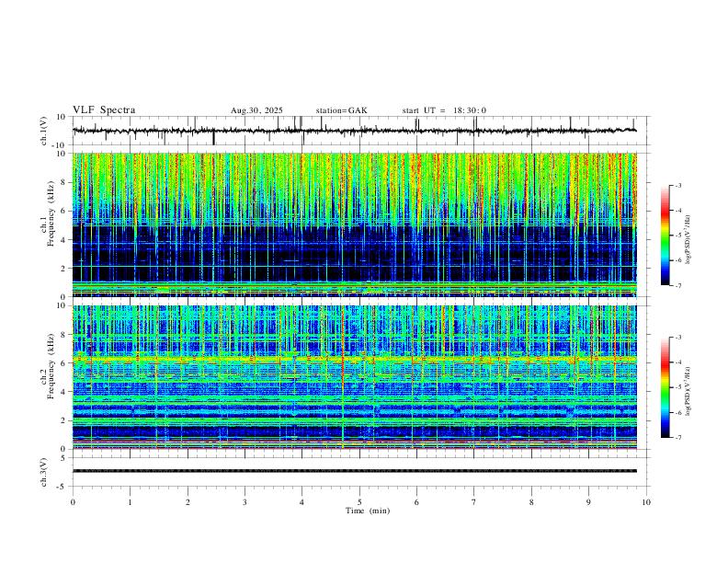Image resolution: width=728 pixels, height=563 pixels.
Task: Click the "-4" tick on ch.2 colorbar
Action: click(x=678, y=362)
